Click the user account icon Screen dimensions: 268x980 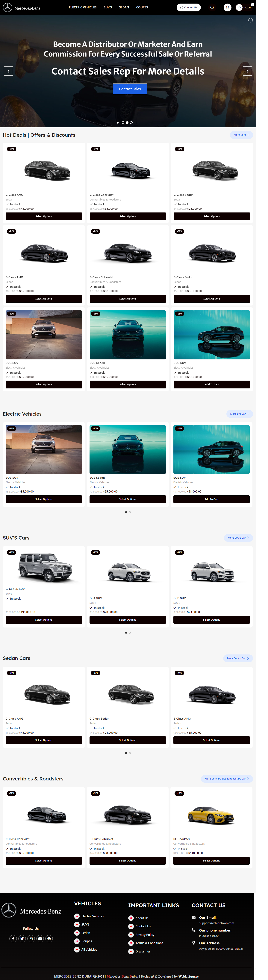point(227,8)
